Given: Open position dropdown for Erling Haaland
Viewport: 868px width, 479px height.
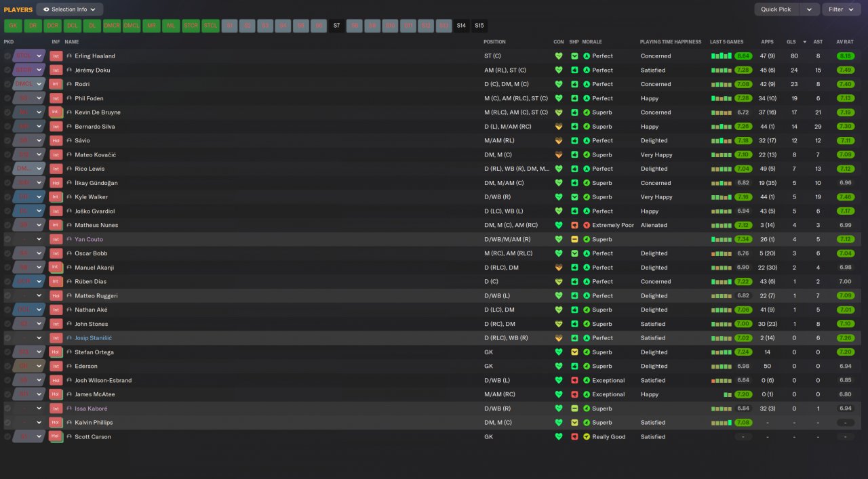Looking at the screenshot, I should [x=39, y=56].
